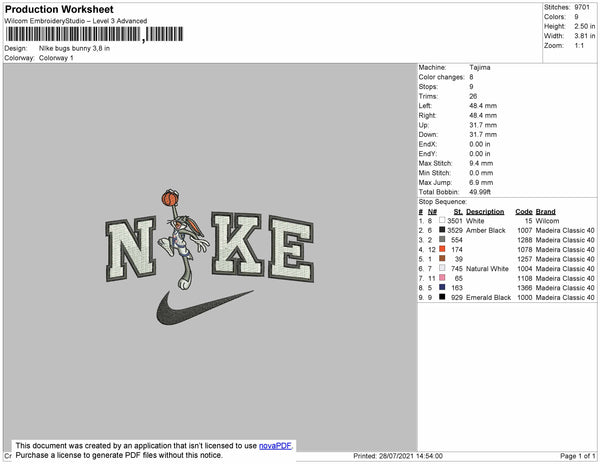Click the Left value '48.4 mm'

coord(483,106)
